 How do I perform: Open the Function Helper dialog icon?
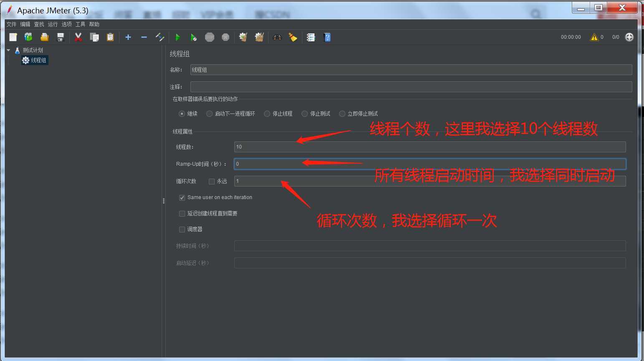pos(311,37)
